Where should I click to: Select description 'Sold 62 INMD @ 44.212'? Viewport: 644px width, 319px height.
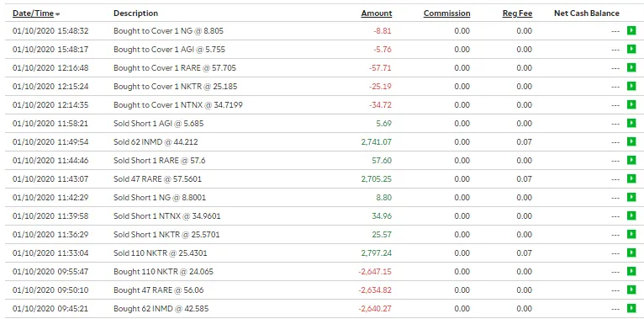pos(156,141)
